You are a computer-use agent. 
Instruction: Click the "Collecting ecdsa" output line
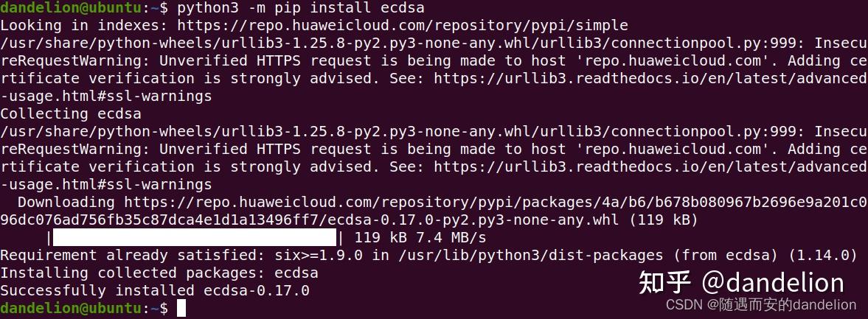[70, 113]
